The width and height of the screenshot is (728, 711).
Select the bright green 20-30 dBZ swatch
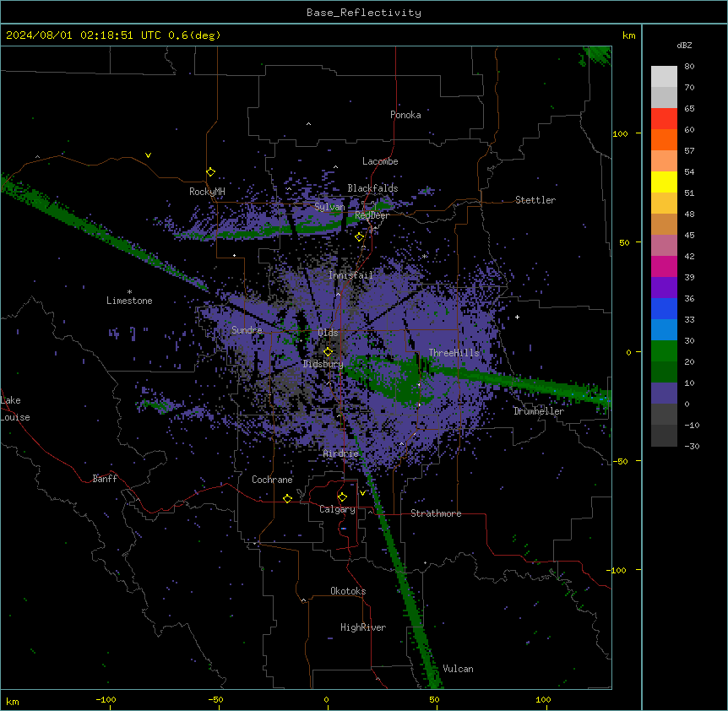664,351
